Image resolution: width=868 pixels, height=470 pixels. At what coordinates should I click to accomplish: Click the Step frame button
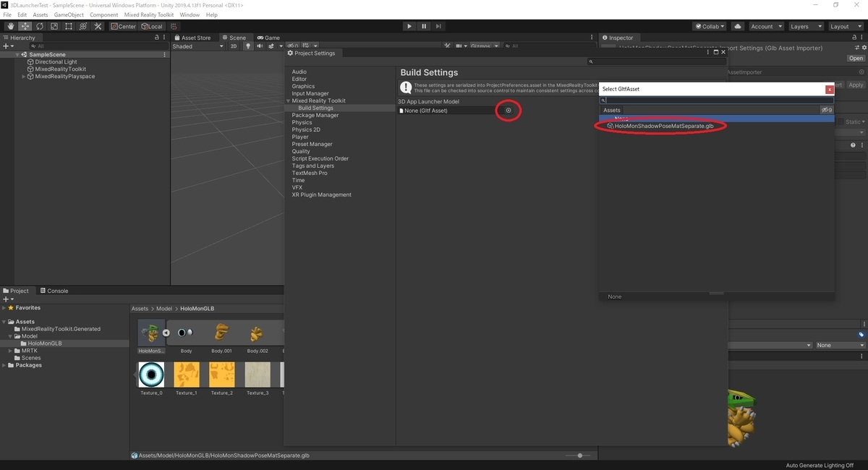438,26
